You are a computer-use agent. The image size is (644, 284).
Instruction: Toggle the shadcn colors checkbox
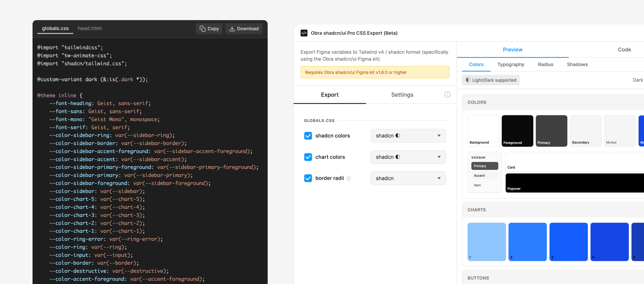click(x=308, y=136)
